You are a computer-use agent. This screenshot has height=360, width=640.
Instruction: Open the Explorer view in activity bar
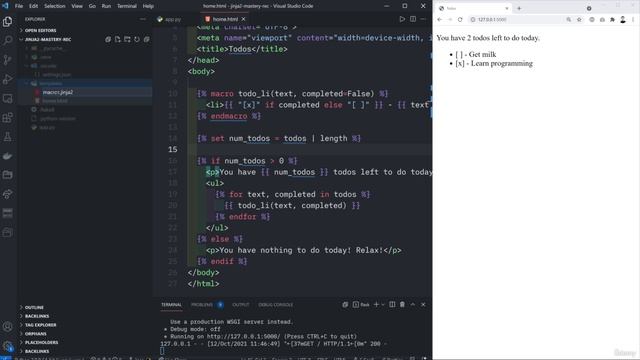[x=7, y=21]
